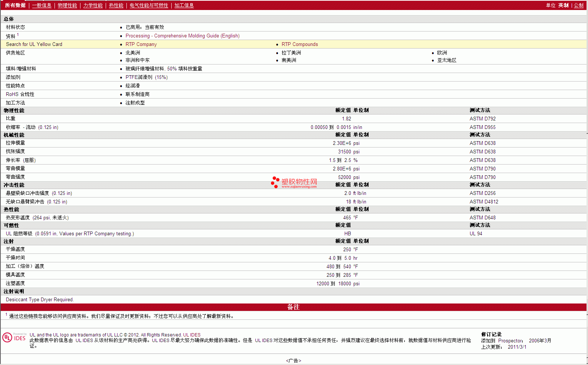The width and height of the screenshot is (588, 365).
Task: Click the UL 94 test method text
Action: 476,233
